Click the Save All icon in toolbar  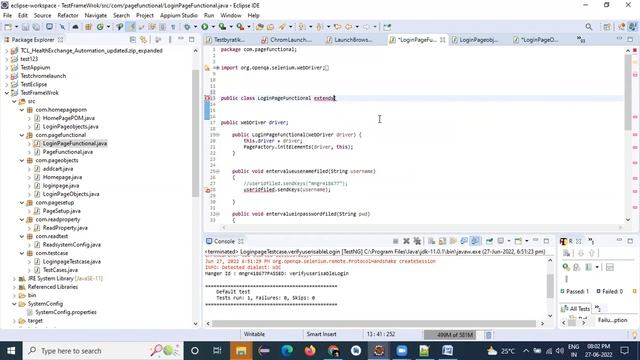[36, 27]
